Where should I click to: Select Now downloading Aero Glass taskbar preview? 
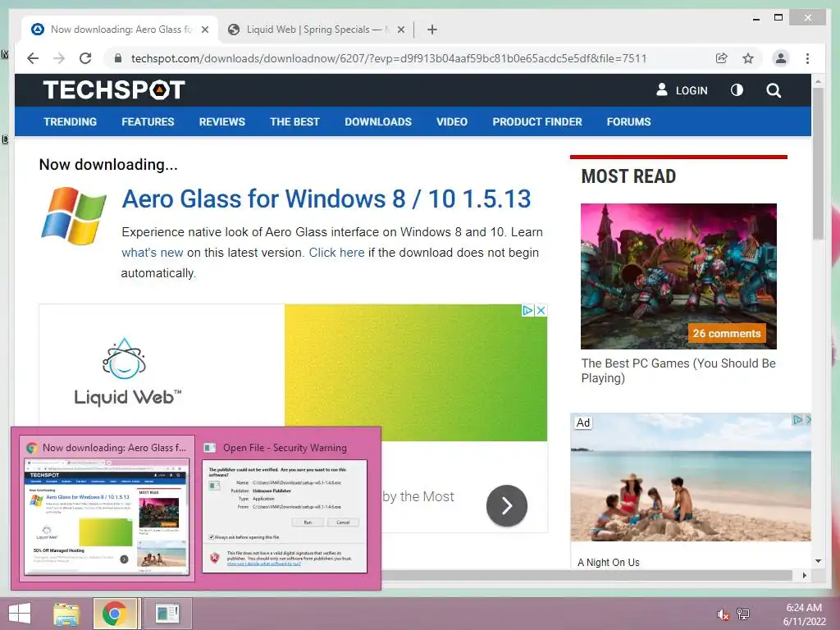pos(107,509)
